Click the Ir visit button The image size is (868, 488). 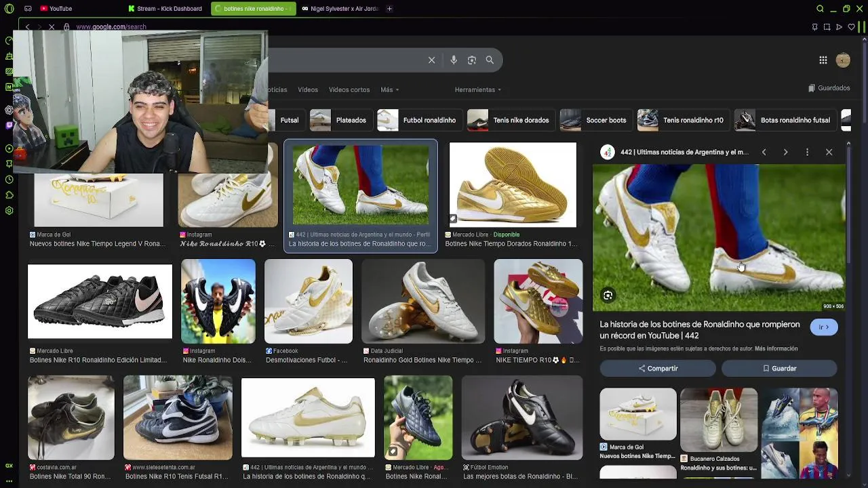[x=824, y=327]
